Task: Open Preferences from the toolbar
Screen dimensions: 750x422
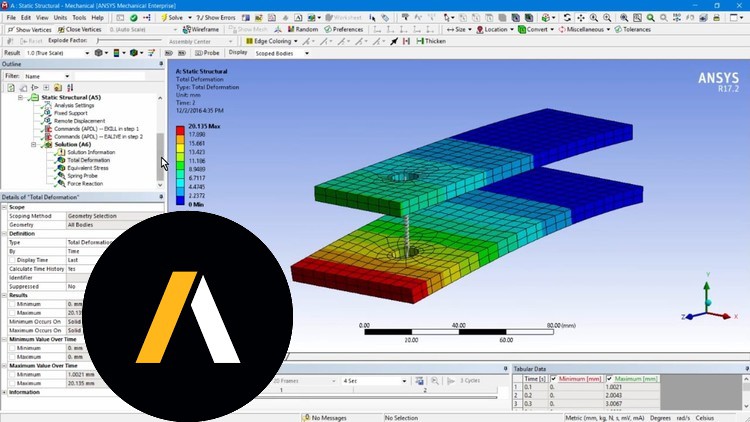Action: tap(344, 29)
